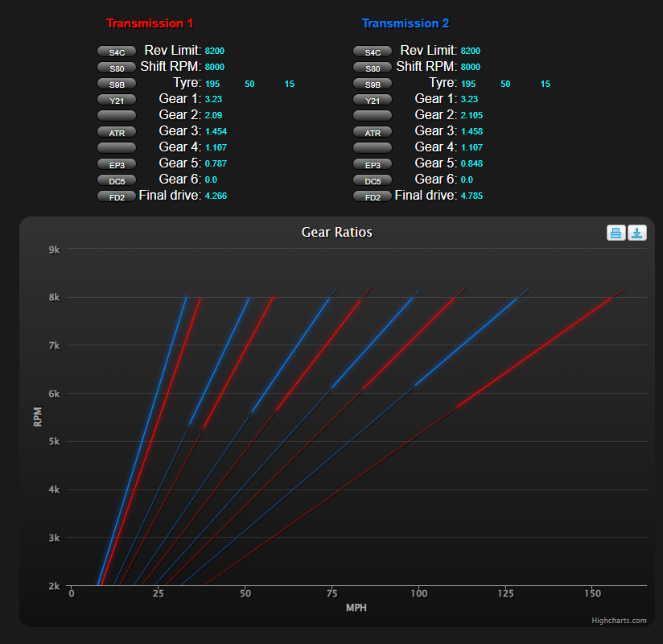Edit Transmission 2 Gear 2 ratio 2.105
This screenshot has width=663, height=644.
click(472, 115)
